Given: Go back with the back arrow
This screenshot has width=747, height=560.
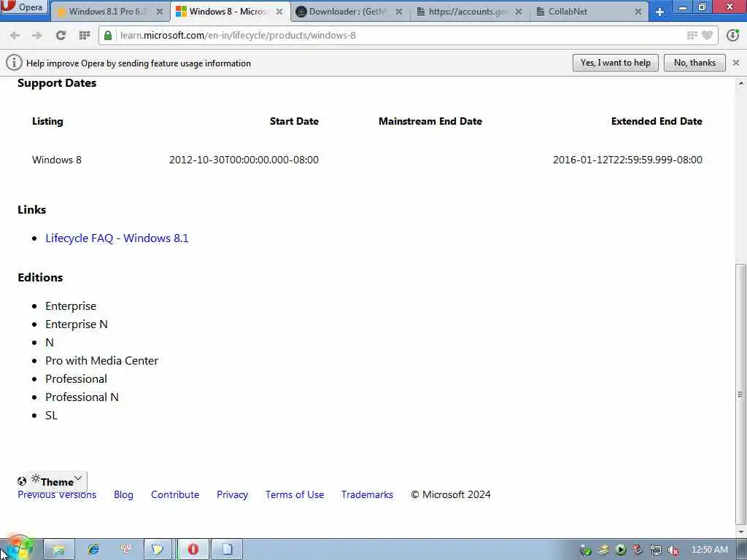Looking at the screenshot, I should point(15,35).
